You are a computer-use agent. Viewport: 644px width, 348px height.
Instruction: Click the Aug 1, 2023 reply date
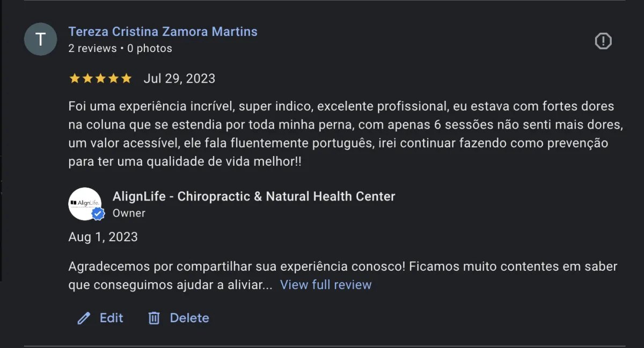tap(103, 237)
